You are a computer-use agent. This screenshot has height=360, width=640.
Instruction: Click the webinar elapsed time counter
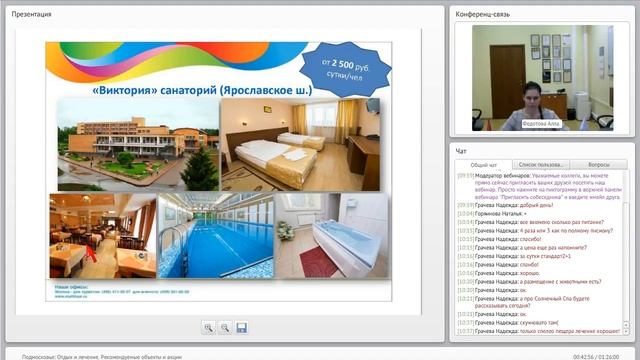(x=596, y=357)
